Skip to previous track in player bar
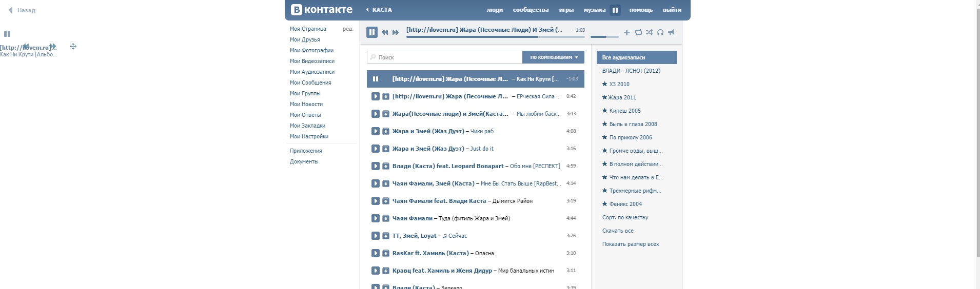Image resolution: width=980 pixels, height=289 pixels. click(x=385, y=32)
